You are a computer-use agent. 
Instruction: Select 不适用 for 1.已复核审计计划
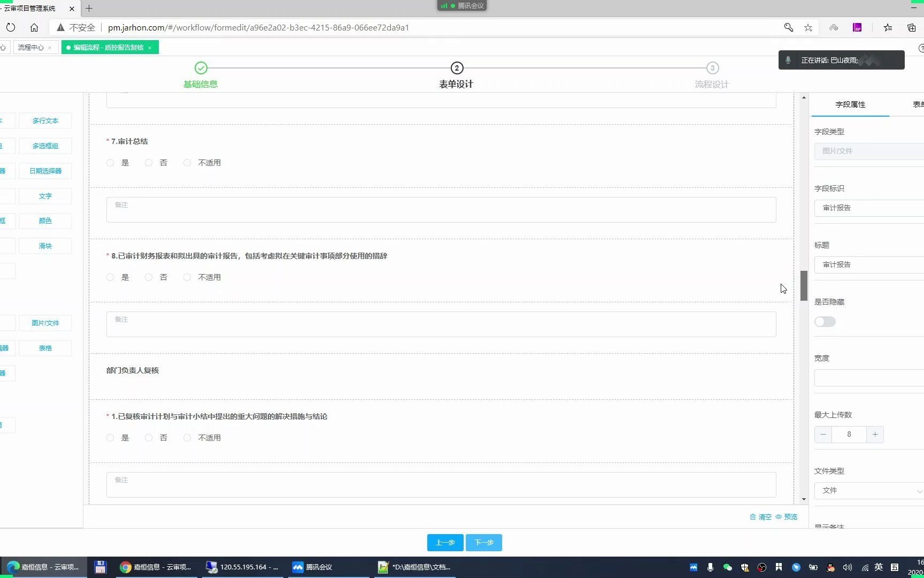click(x=187, y=438)
